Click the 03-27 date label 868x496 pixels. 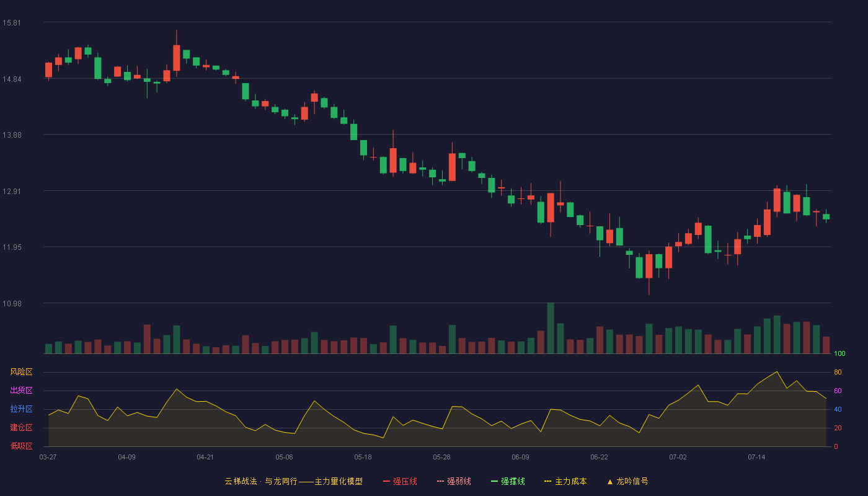(x=48, y=457)
